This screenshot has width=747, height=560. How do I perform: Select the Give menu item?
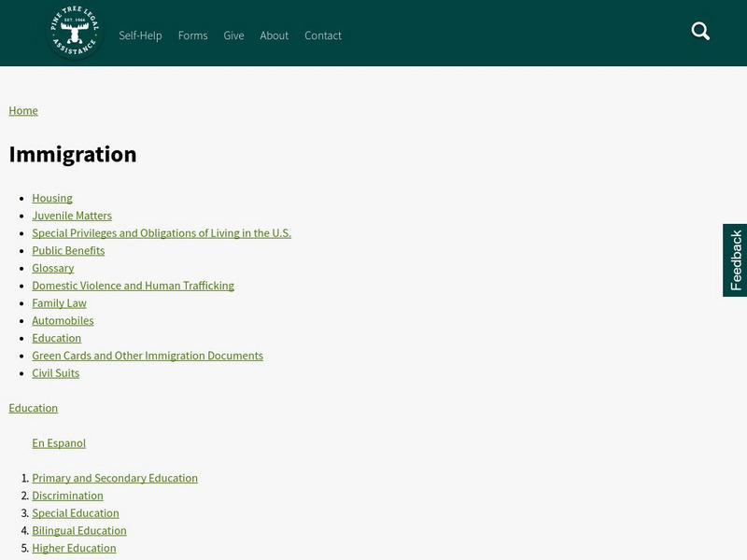coord(234,35)
